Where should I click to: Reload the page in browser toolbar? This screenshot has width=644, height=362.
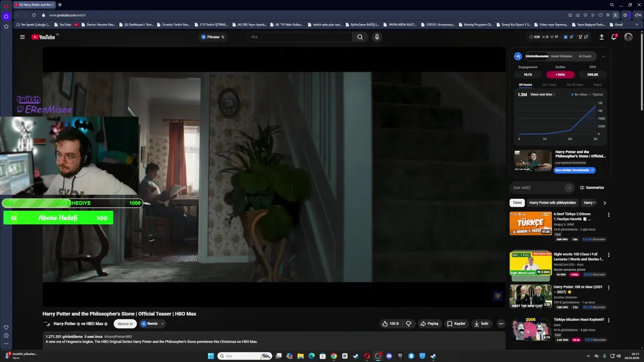34,15
